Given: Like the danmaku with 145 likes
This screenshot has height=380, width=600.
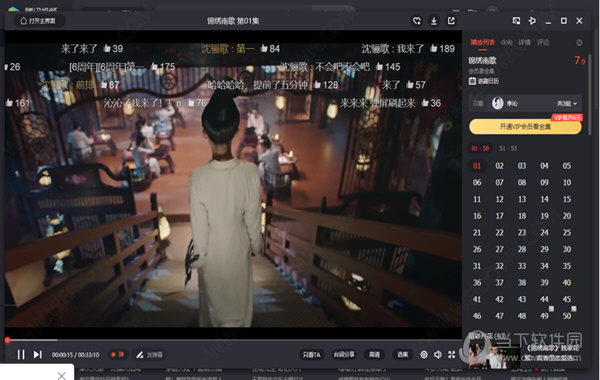Looking at the screenshot, I should click(379, 67).
